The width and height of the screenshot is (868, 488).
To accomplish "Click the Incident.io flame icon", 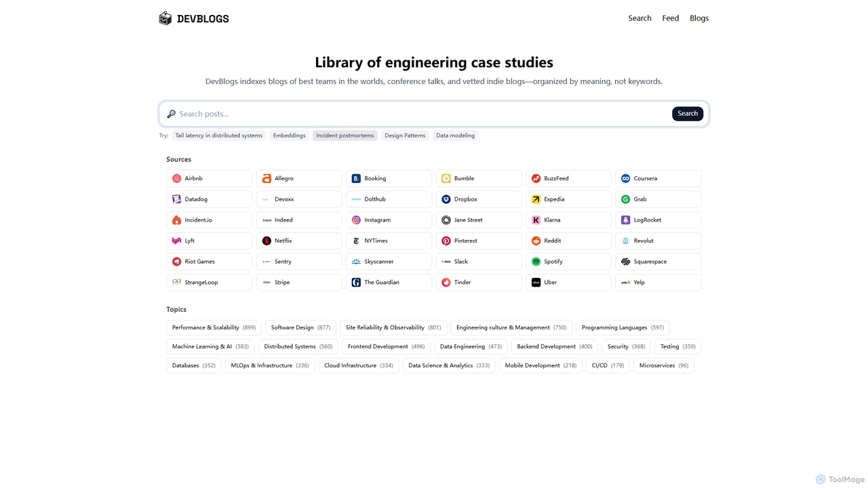I will pos(176,220).
